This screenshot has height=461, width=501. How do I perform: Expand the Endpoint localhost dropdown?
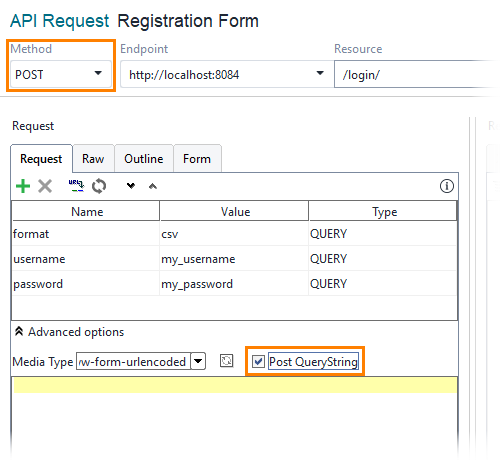click(320, 73)
